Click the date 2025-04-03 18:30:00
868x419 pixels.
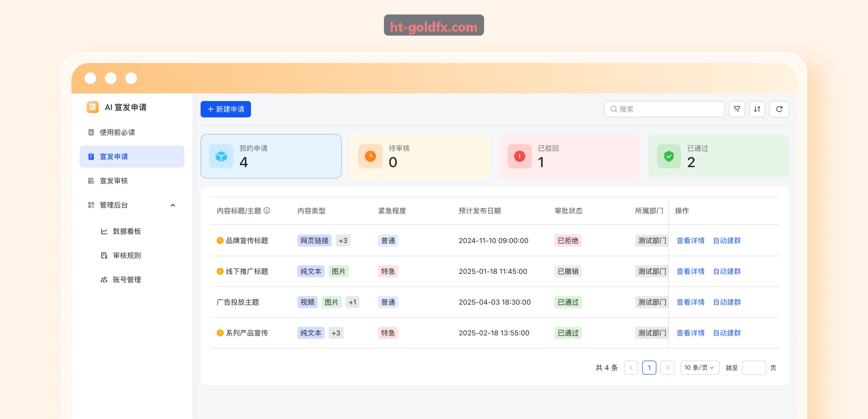494,302
